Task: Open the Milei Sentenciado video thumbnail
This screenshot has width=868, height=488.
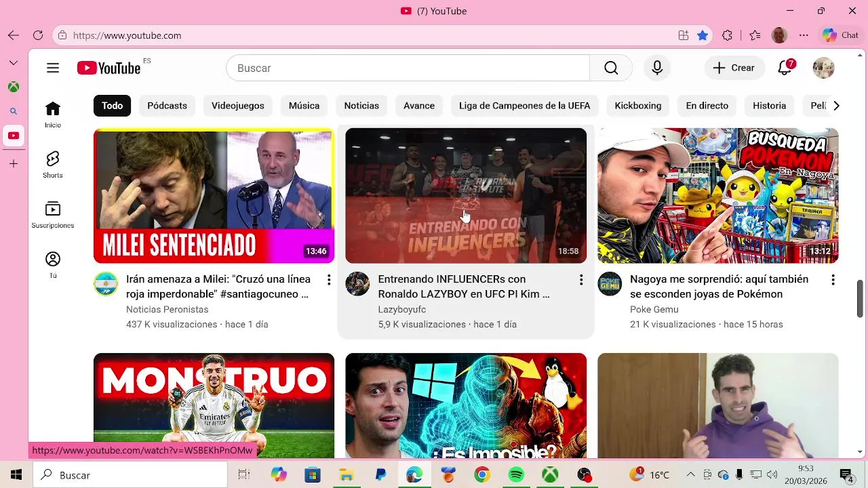Action: point(214,195)
